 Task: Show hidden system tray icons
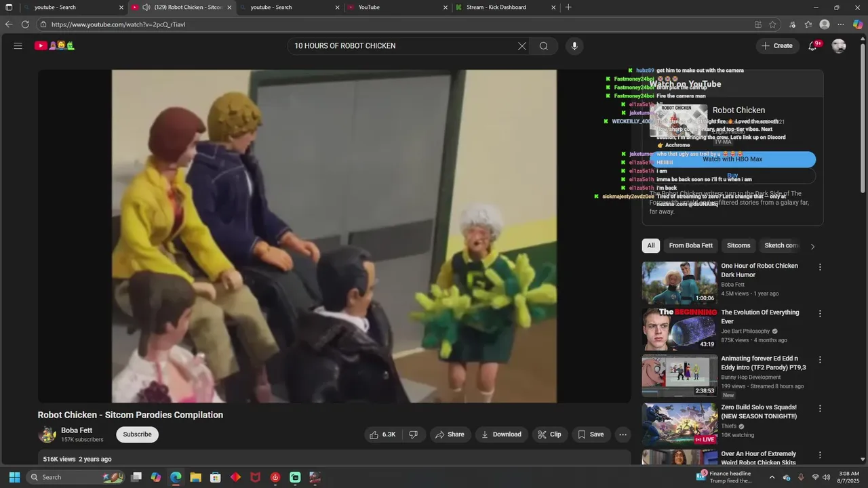[772, 477]
